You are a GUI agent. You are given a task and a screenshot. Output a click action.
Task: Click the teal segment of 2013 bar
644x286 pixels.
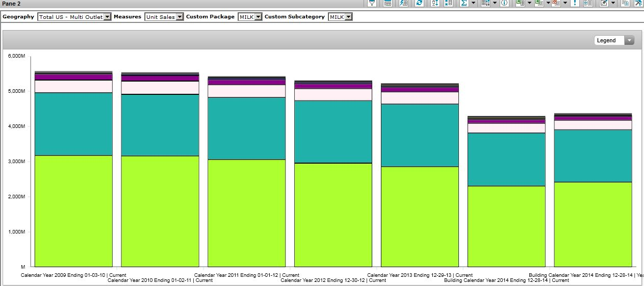coord(420,135)
